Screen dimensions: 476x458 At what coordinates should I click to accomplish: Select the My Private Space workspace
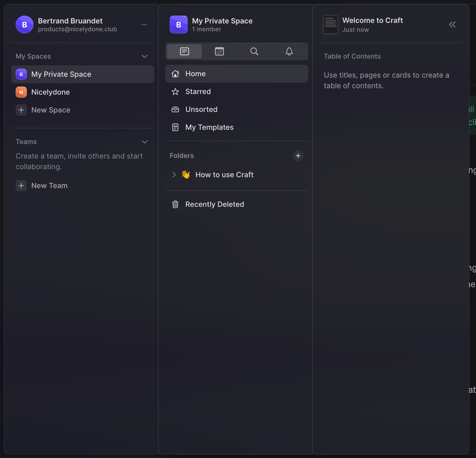(x=61, y=74)
